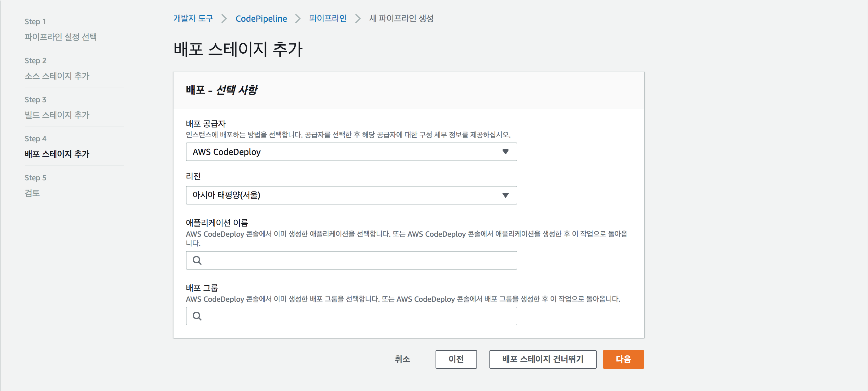Open the 배포 공급자 AWS CodeDeploy dropdown
Screen dimensions: 868x391
point(351,152)
